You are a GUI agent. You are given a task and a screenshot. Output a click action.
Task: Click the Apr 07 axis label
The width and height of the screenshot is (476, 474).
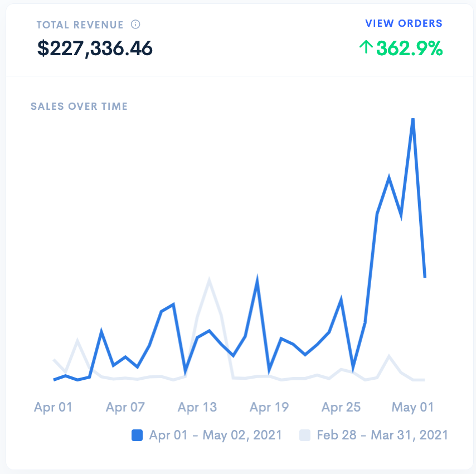click(x=125, y=407)
